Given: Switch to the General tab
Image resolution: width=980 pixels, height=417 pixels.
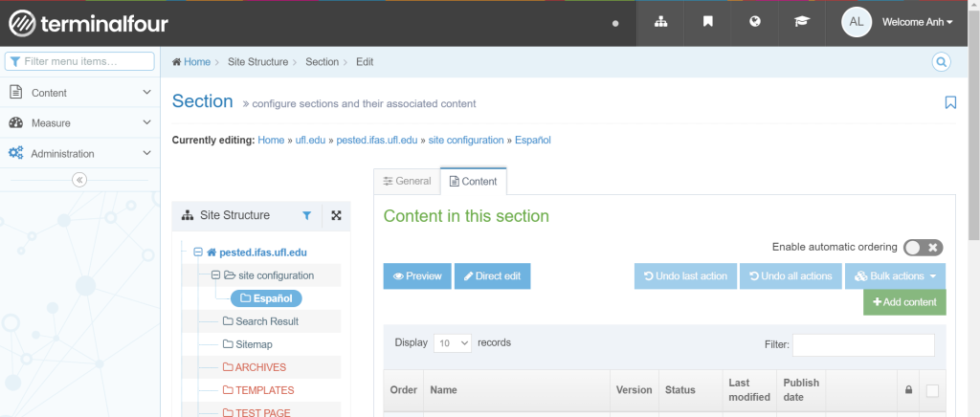Looking at the screenshot, I should (x=407, y=181).
